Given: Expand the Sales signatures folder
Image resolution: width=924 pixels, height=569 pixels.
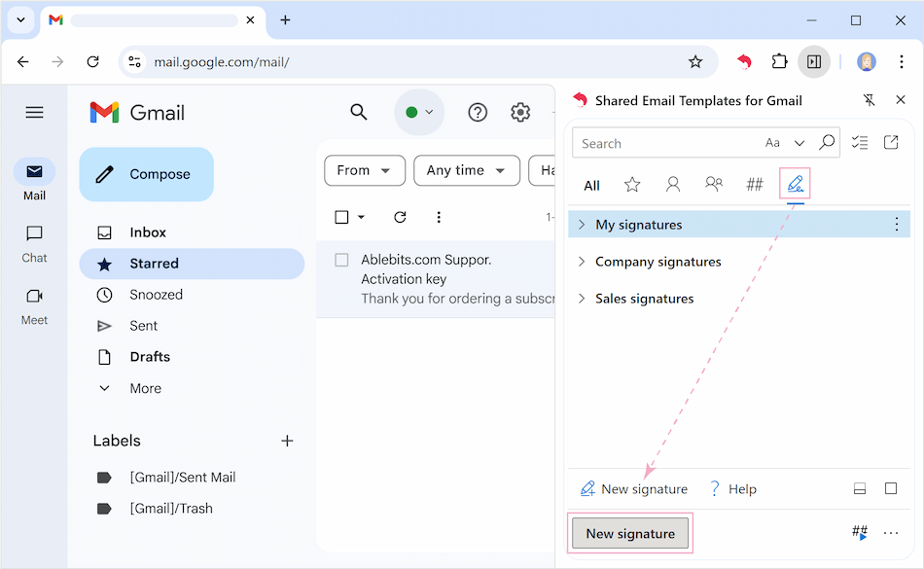Looking at the screenshot, I should tap(582, 299).
